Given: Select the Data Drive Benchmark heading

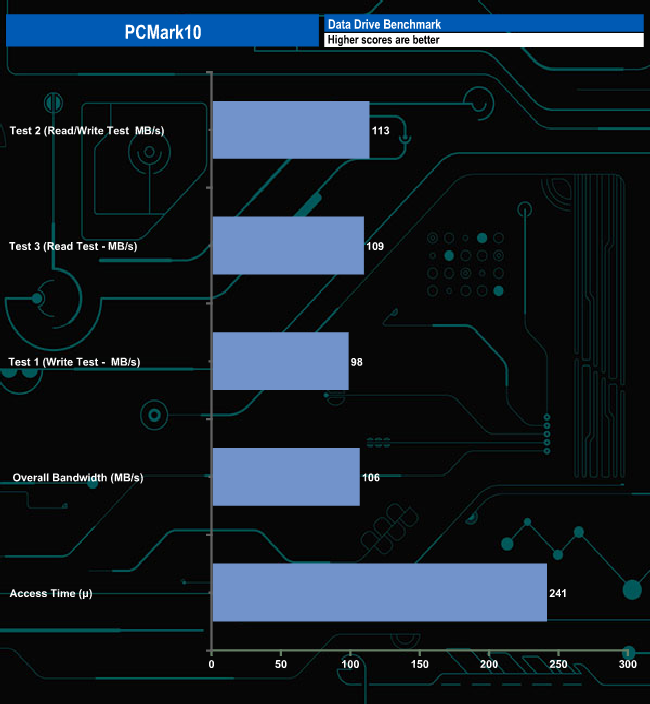Looking at the screenshot, I should pyautogui.click(x=384, y=24).
